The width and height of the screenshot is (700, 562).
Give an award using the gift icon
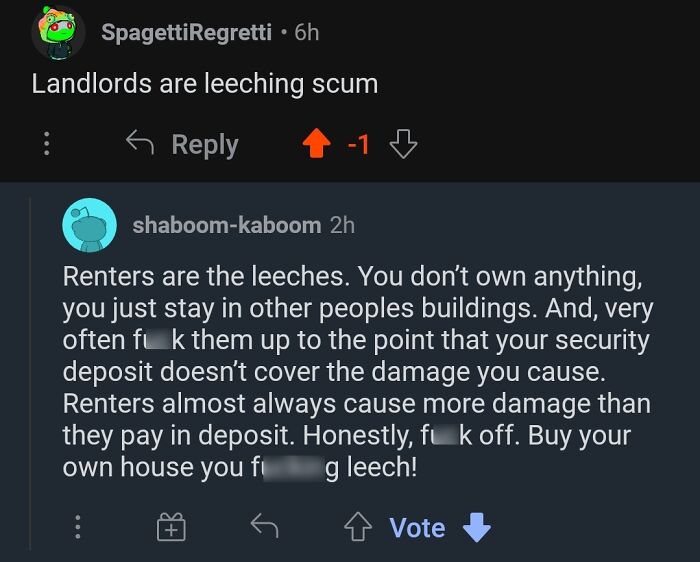pos(171,527)
